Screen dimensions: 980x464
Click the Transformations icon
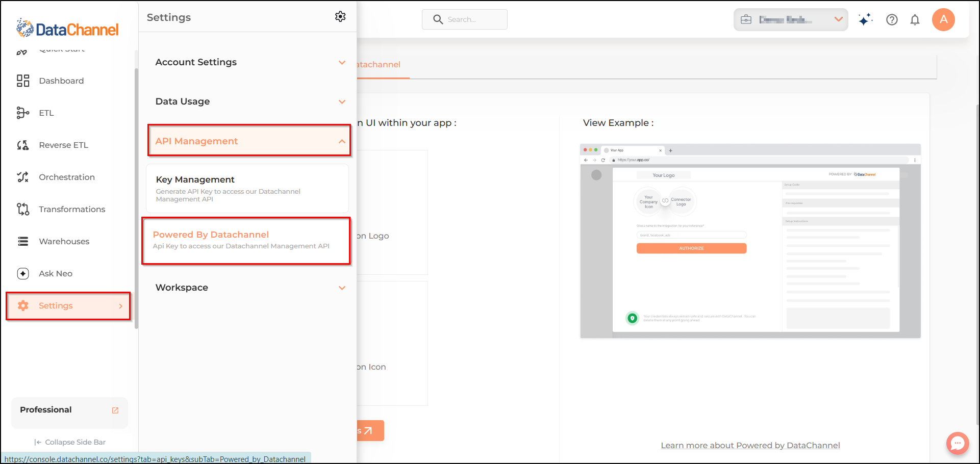pyautogui.click(x=23, y=209)
